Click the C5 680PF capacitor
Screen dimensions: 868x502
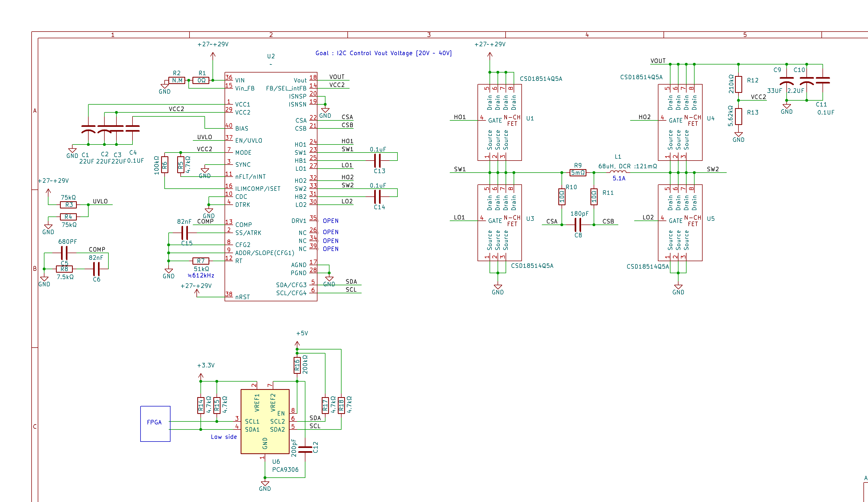tap(64, 253)
